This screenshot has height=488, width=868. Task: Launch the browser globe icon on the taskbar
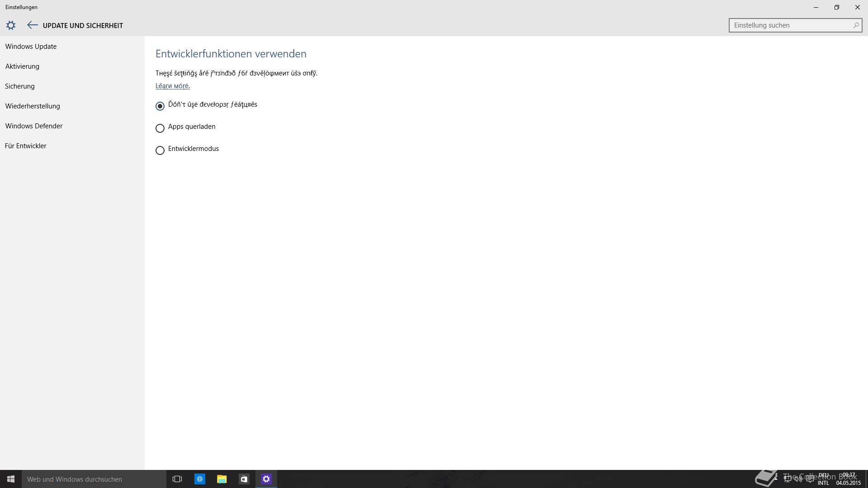point(199,479)
